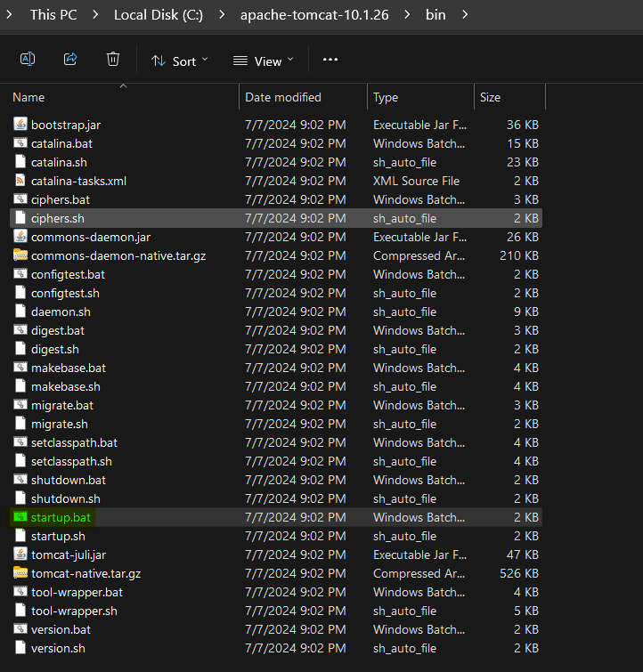
Task: Sort files by the Name column header
Action: [x=28, y=97]
